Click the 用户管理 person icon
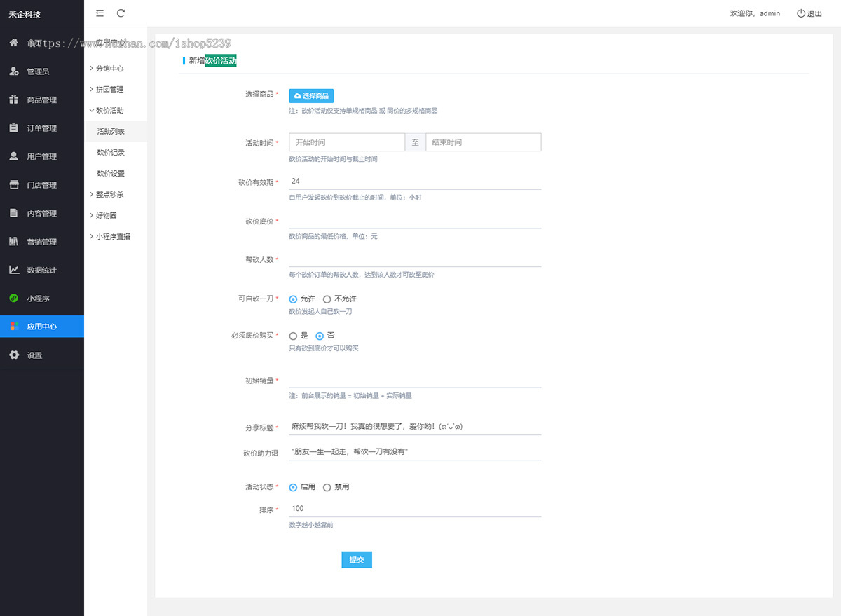This screenshot has width=841, height=616. click(13, 156)
